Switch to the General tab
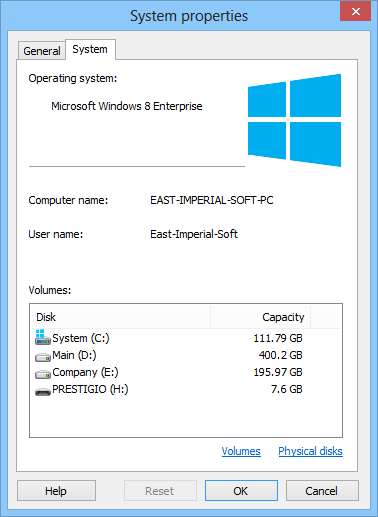 42,51
